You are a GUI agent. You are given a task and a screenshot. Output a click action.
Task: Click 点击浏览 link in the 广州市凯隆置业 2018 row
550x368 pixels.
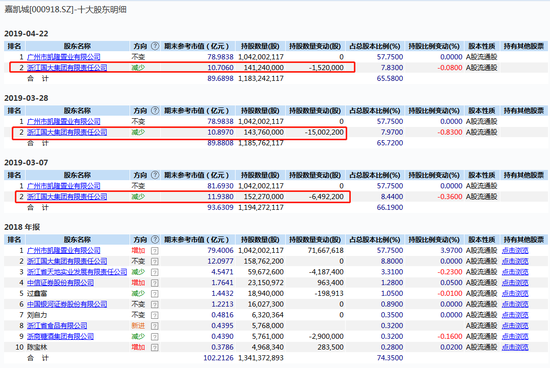click(x=515, y=250)
